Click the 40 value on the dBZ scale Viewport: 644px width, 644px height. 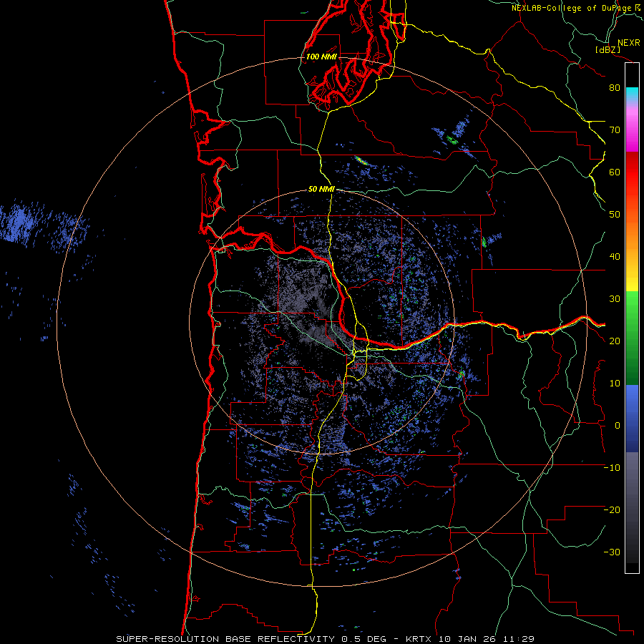click(615, 257)
